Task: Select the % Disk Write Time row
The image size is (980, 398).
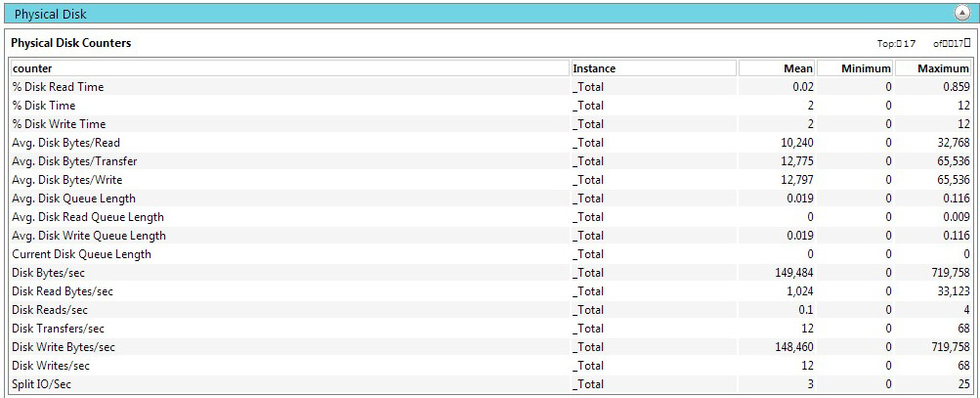Action: [490, 124]
